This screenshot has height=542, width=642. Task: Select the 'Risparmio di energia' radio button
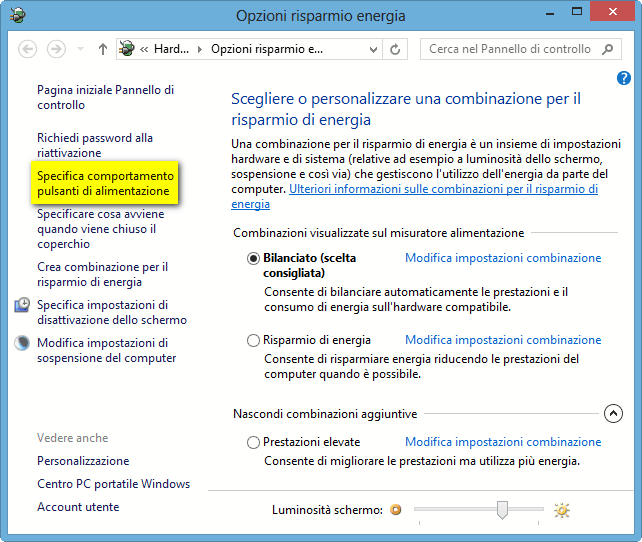pos(253,340)
